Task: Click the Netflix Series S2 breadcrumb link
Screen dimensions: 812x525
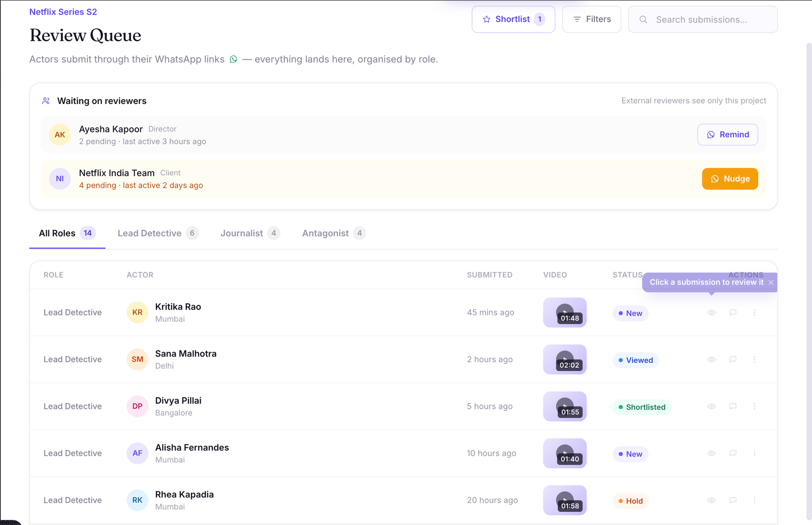Action: pos(63,12)
